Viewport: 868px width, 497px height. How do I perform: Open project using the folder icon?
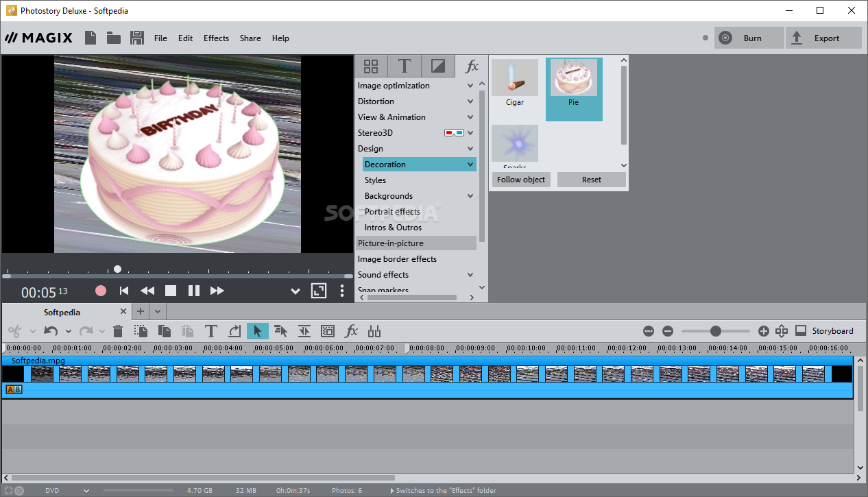113,38
